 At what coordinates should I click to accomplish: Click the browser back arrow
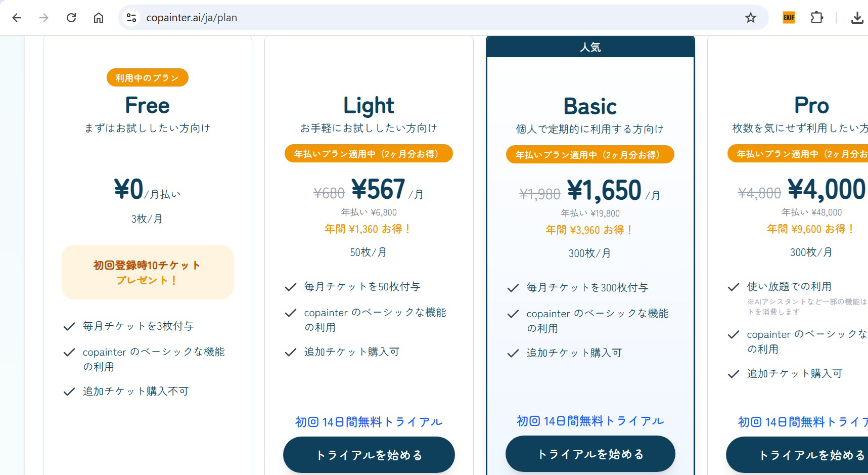17,18
